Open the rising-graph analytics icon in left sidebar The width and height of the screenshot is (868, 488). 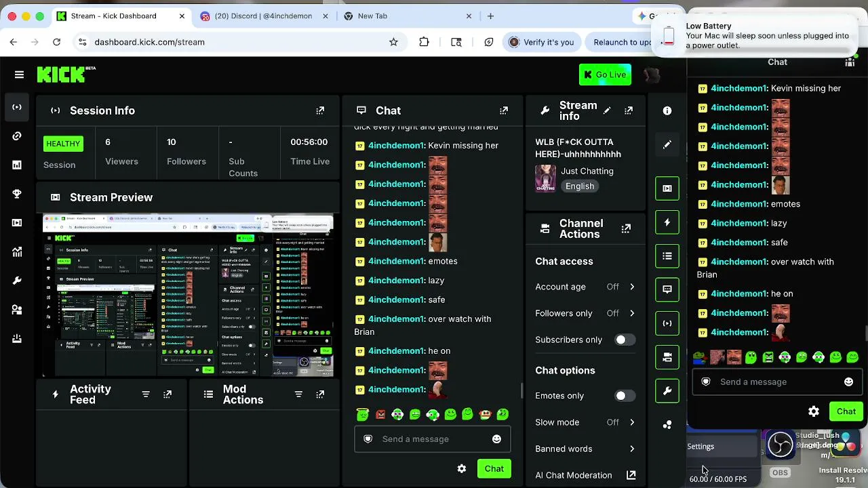pos(17,252)
